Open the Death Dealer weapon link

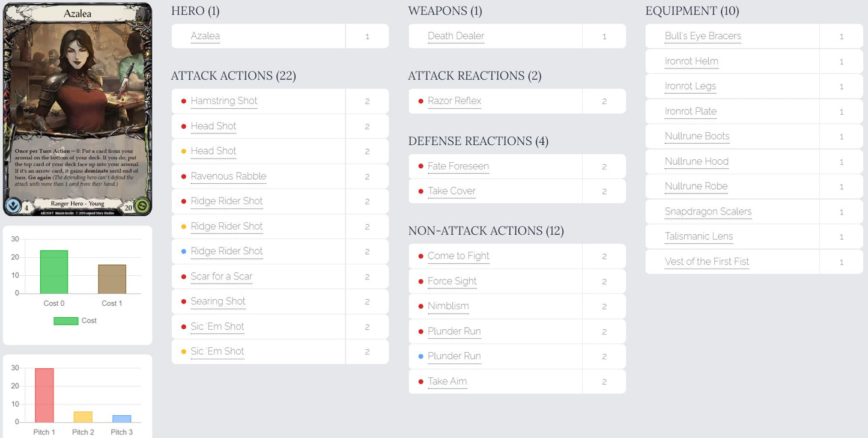tap(456, 36)
